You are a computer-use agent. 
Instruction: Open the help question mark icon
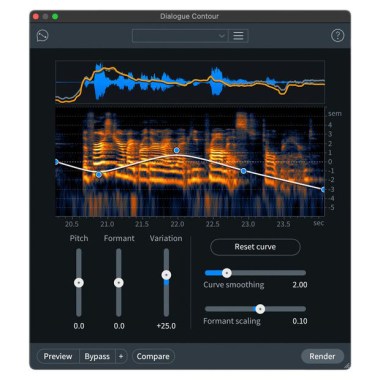coord(337,35)
